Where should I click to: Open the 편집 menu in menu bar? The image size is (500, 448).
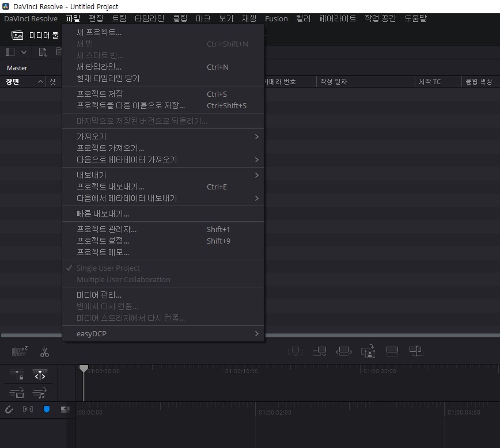tap(96, 18)
